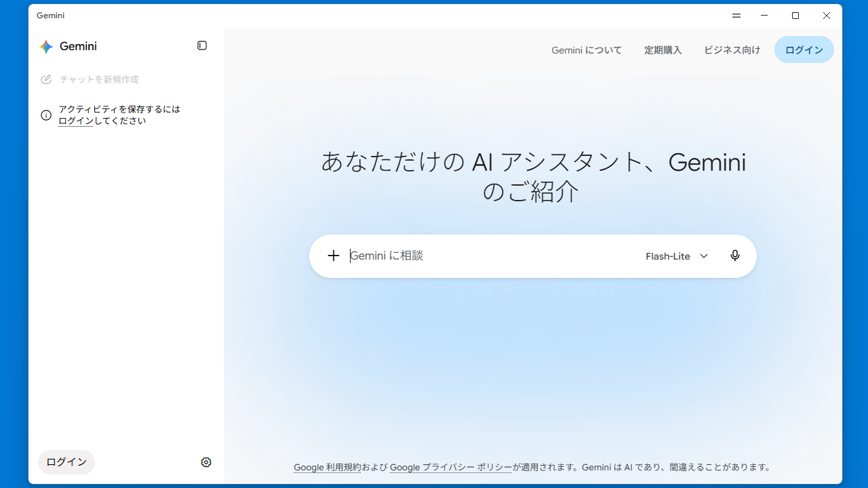Open the Google 利用規約 link
Image resolution: width=868 pixels, height=488 pixels.
click(327, 467)
